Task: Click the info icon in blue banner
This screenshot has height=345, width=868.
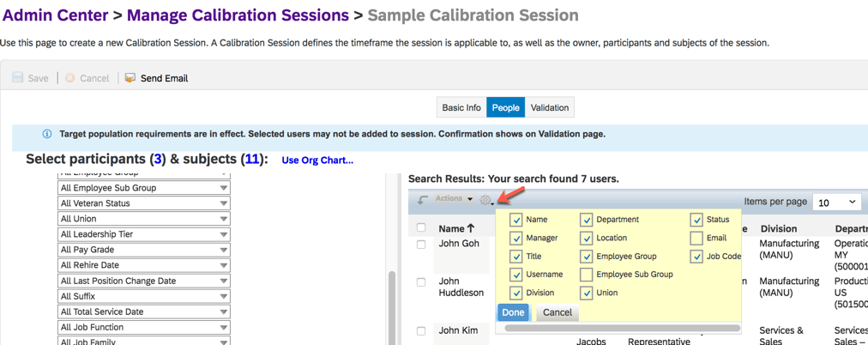Action: (47, 134)
